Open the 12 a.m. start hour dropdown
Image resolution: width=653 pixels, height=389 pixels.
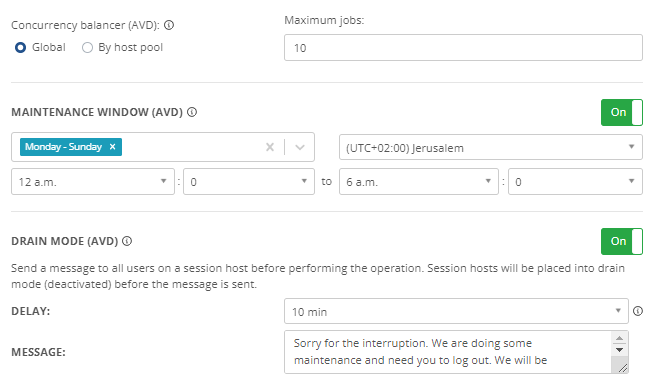click(92, 181)
